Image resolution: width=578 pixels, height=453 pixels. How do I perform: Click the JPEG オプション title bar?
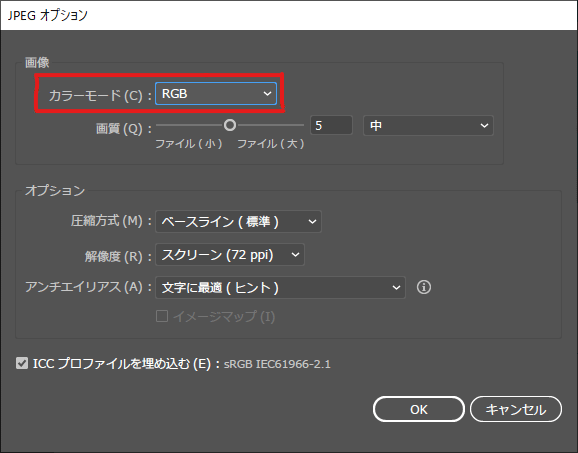coord(289,15)
